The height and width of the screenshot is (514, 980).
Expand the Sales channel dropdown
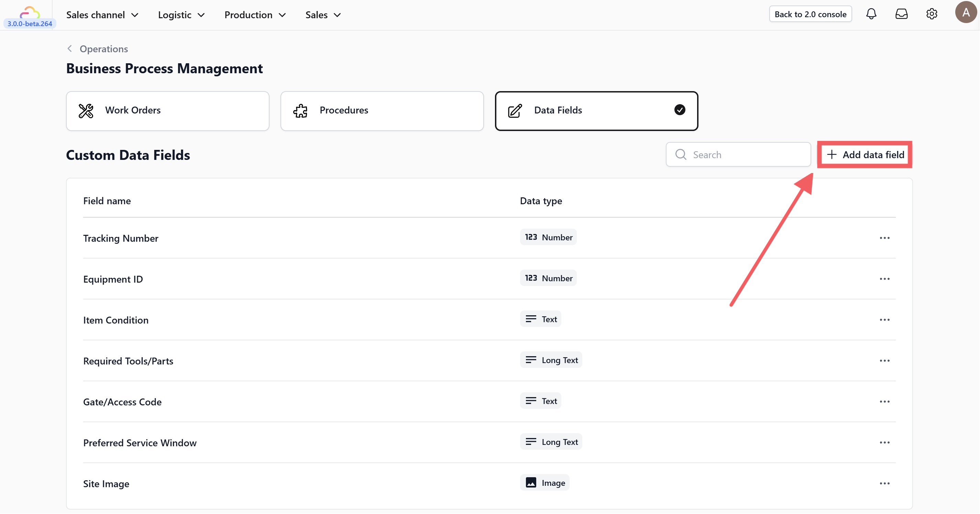(x=102, y=15)
